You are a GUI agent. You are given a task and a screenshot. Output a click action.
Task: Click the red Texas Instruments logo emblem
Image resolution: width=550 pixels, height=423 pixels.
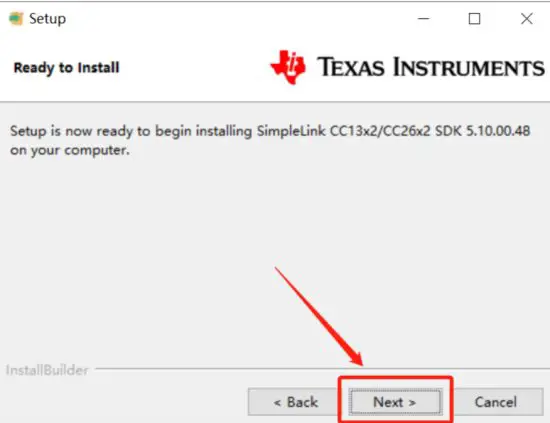[x=288, y=67]
